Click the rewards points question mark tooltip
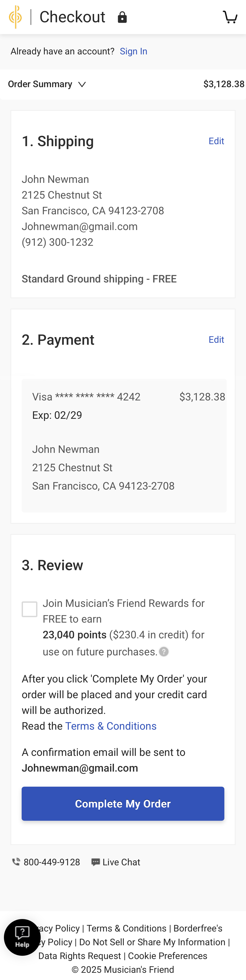The image size is (246, 980). point(163,651)
